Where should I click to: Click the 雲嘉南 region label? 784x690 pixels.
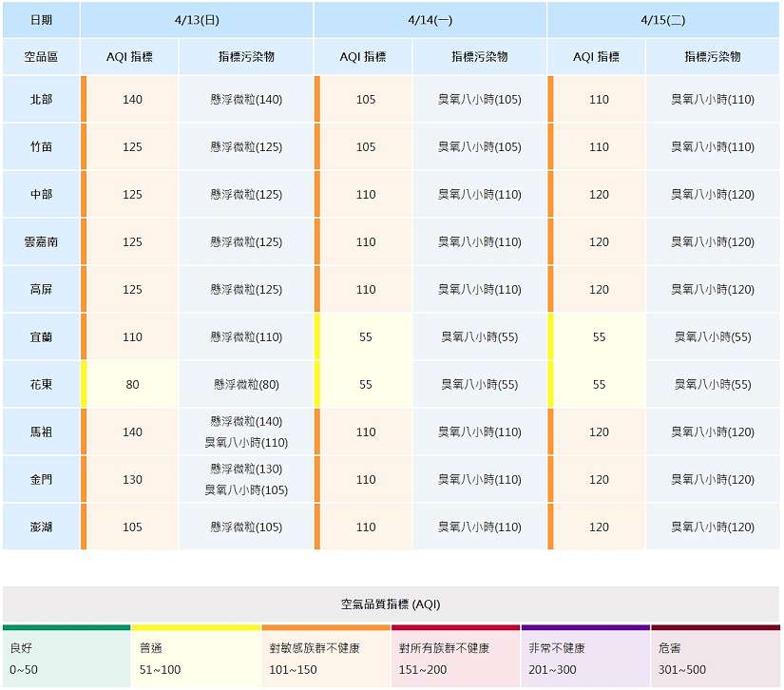[x=41, y=242]
